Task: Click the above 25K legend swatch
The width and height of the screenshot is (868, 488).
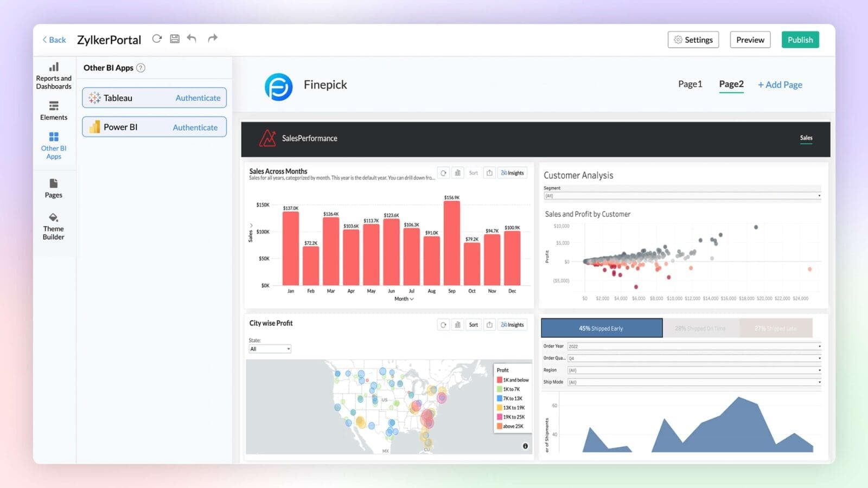Action: pos(500,426)
